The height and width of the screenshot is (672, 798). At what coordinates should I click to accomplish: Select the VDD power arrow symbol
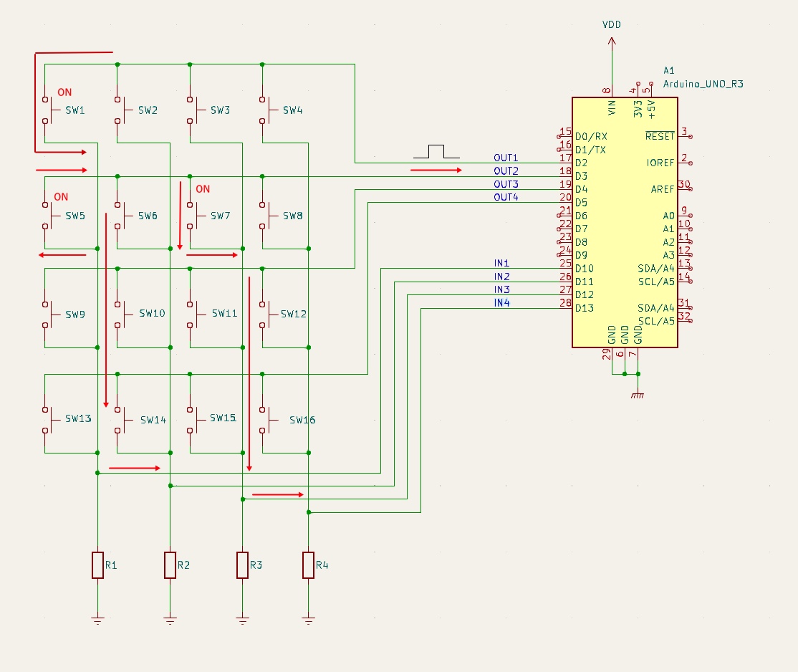tap(612, 43)
